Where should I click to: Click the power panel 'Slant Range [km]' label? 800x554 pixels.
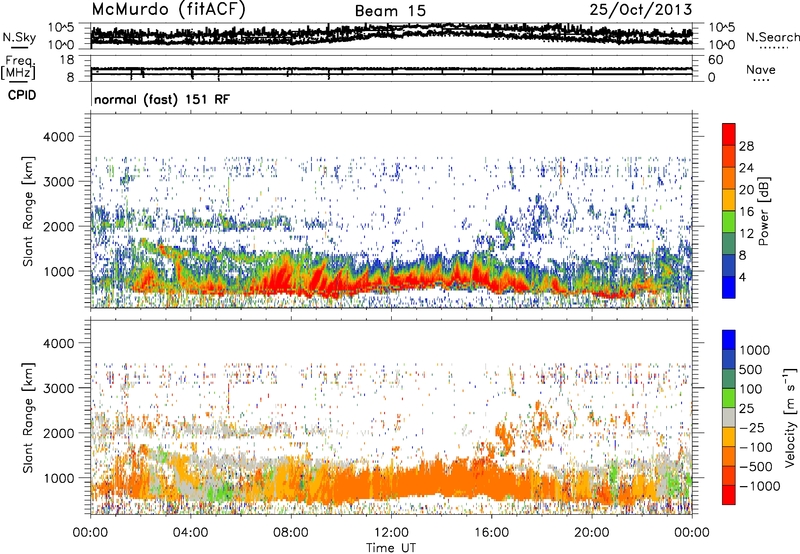point(28,211)
